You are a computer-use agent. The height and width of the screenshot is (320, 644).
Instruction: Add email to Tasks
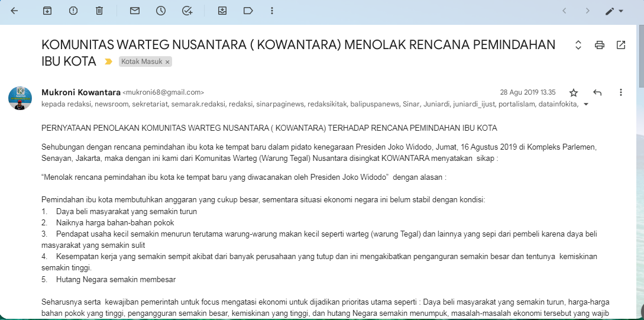(187, 11)
